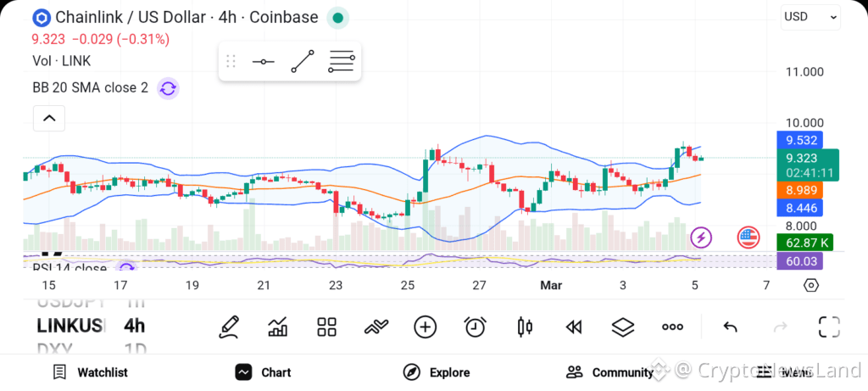Add a symbol with the plus circle
This screenshot has height=391, width=868.
[x=426, y=327]
